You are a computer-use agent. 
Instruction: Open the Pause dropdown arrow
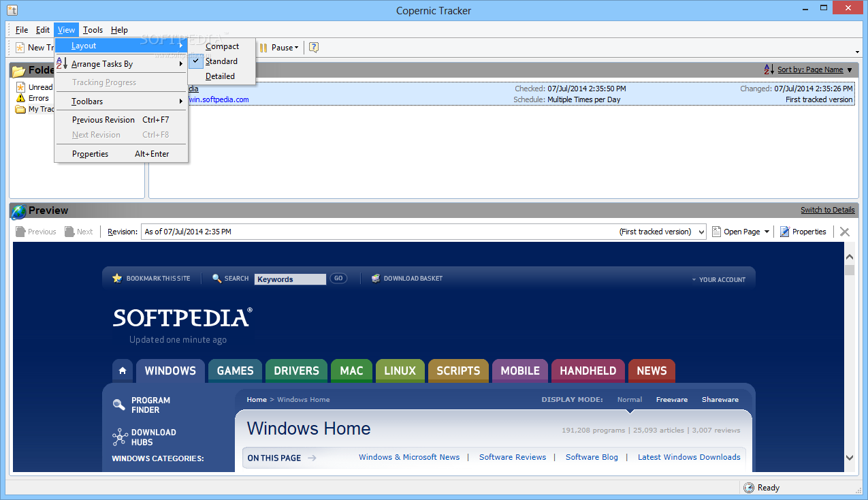click(x=297, y=48)
